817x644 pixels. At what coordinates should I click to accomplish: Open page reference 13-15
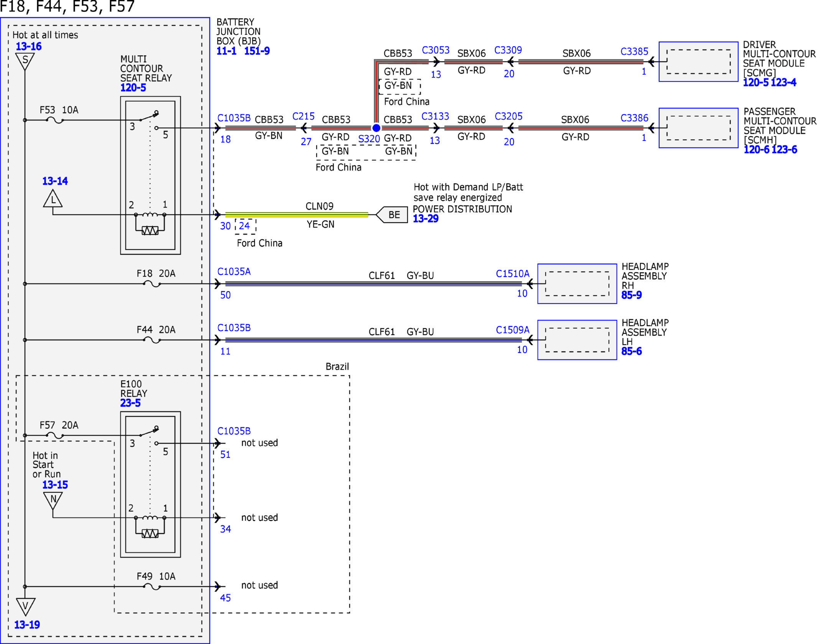[x=55, y=485]
